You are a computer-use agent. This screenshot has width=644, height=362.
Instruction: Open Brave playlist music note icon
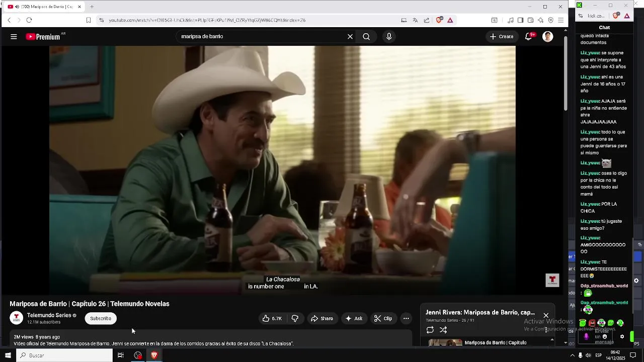(511, 20)
